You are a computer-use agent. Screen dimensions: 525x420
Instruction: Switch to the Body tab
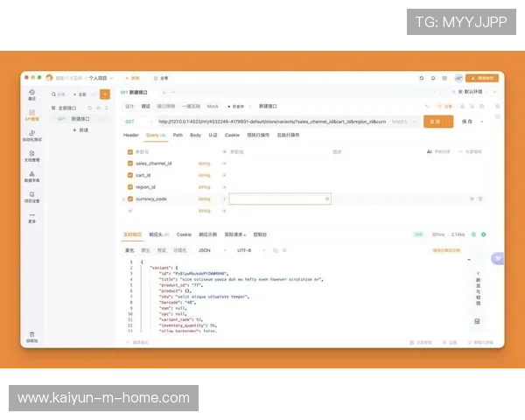click(x=195, y=136)
